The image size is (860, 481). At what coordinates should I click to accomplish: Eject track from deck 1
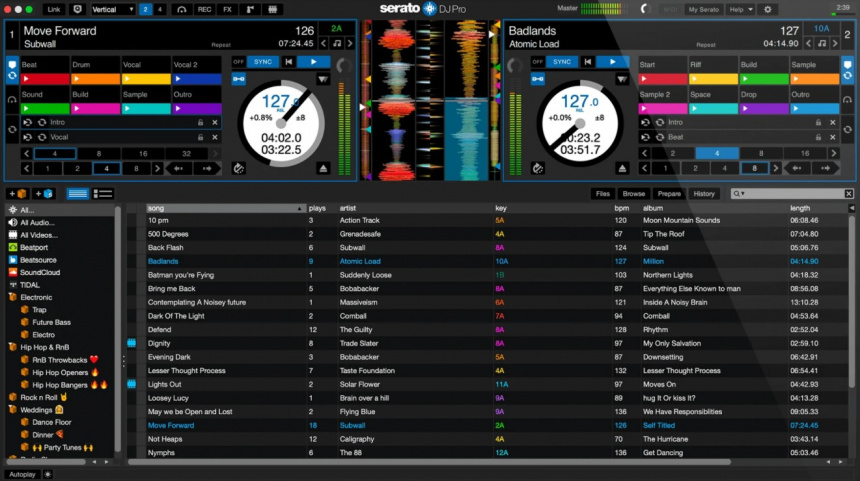[323, 168]
